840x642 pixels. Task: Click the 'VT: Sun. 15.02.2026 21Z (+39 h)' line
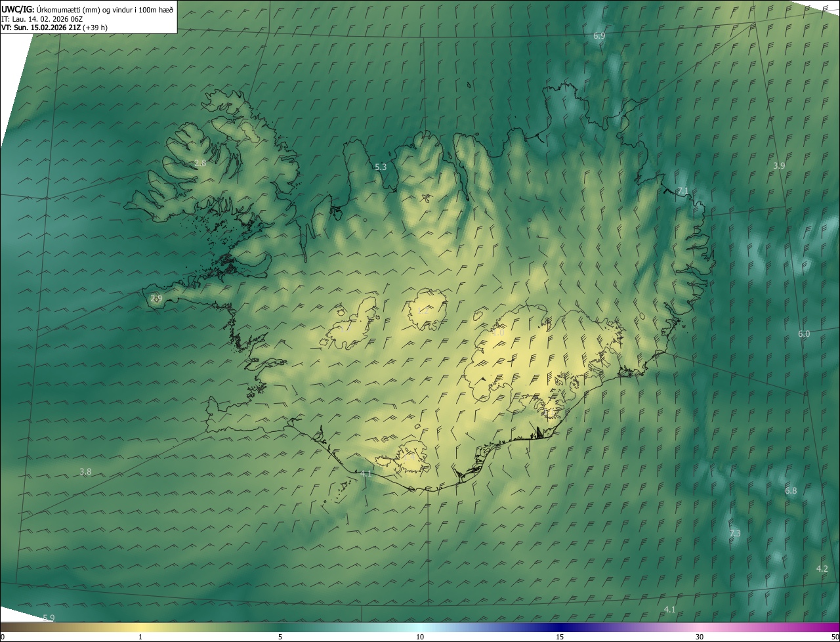[x=54, y=28]
